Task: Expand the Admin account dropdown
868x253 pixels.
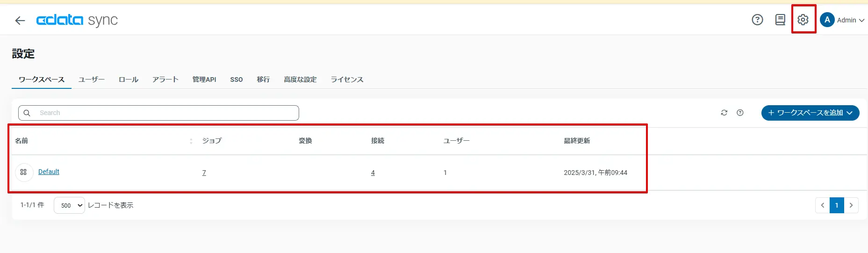Action: tap(861, 20)
